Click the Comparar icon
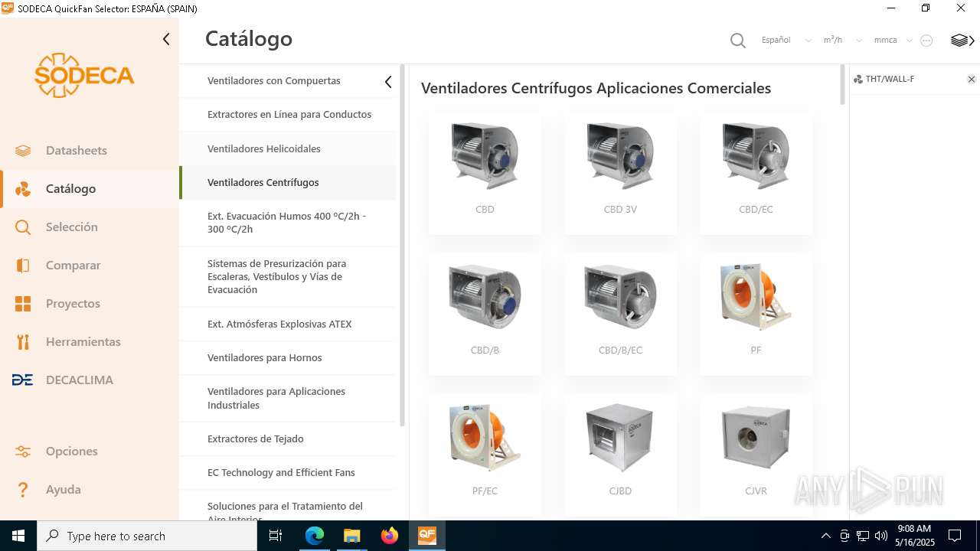Screen dimensions: 980x551 click(23, 266)
